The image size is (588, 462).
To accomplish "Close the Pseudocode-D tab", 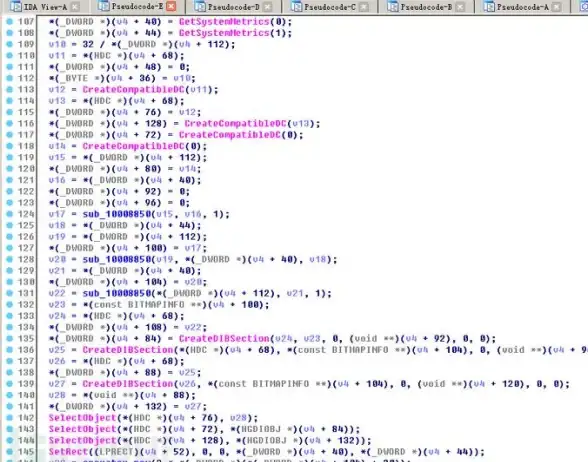I will [x=268, y=7].
